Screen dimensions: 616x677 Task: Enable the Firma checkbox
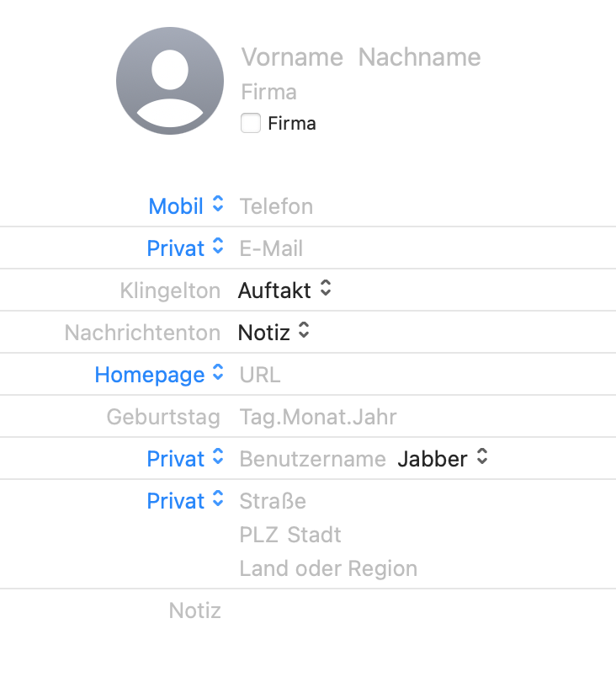click(251, 124)
